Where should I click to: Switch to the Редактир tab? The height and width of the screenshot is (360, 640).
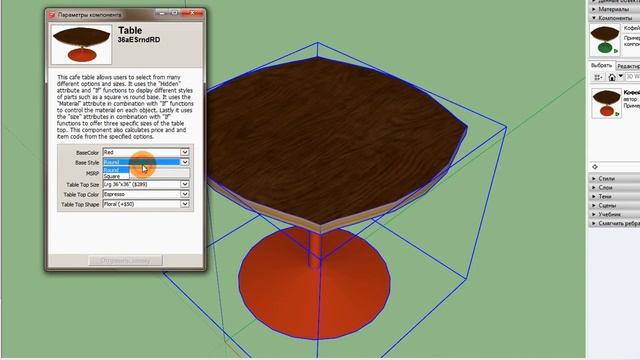click(x=628, y=66)
